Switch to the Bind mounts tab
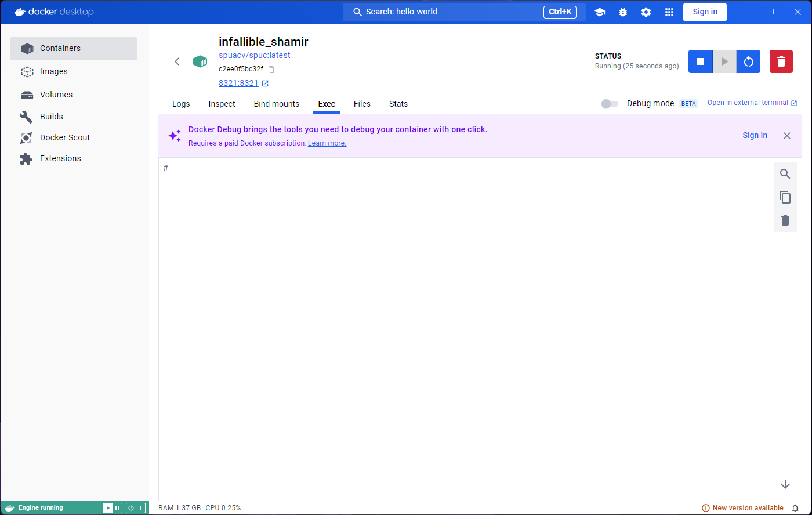 pos(277,104)
